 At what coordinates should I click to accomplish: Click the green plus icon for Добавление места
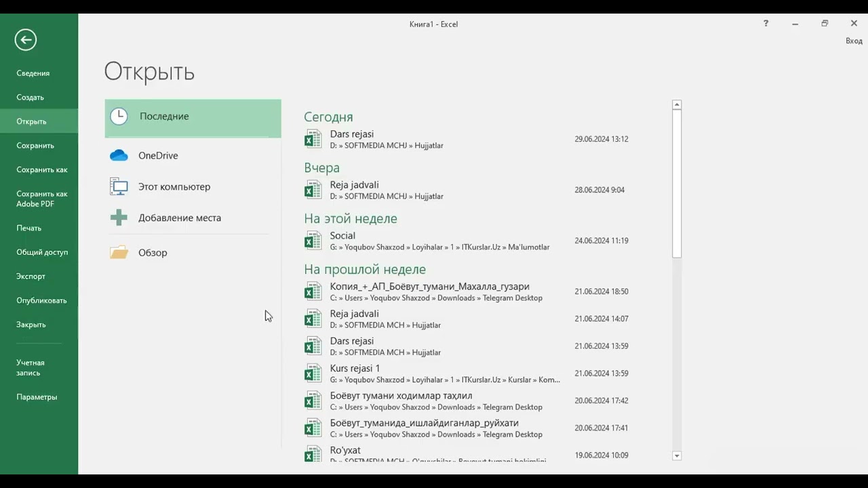(x=119, y=218)
